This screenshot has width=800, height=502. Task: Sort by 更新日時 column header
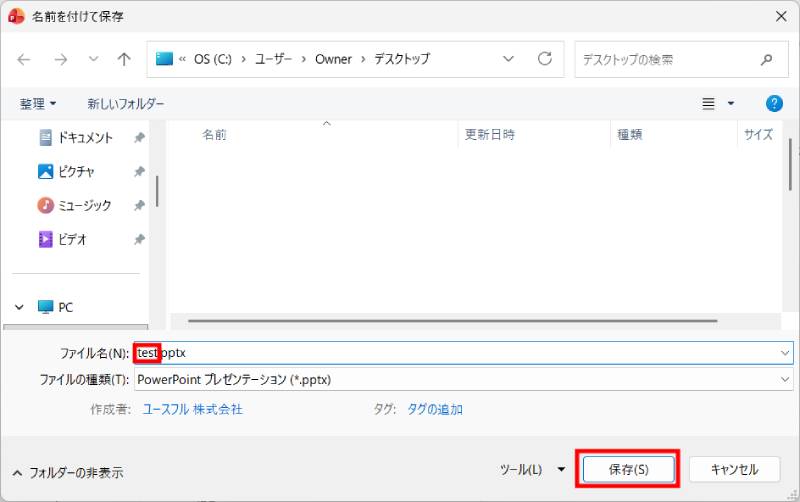pyautogui.click(x=490, y=135)
